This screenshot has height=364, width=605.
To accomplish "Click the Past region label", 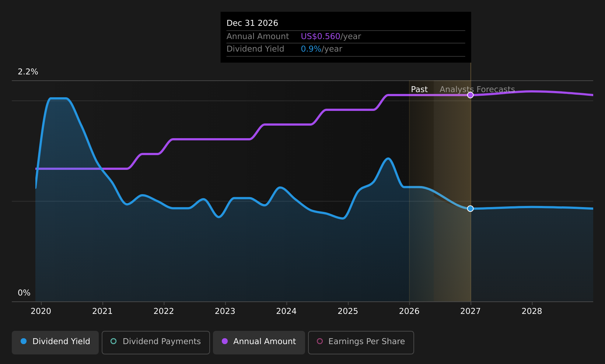I will click(x=419, y=90).
